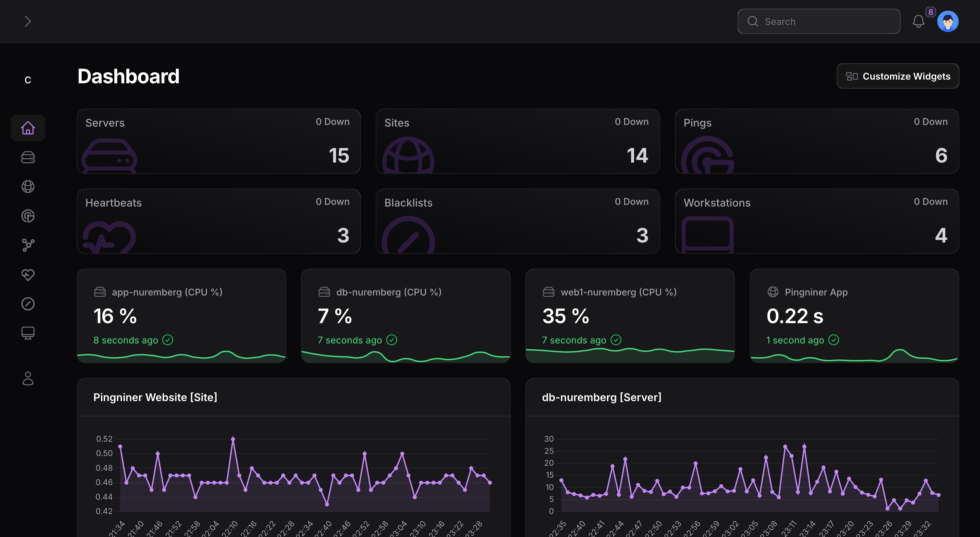Expand the sidebar with the chevron arrow
This screenshot has width=980, height=537.
tap(27, 21)
